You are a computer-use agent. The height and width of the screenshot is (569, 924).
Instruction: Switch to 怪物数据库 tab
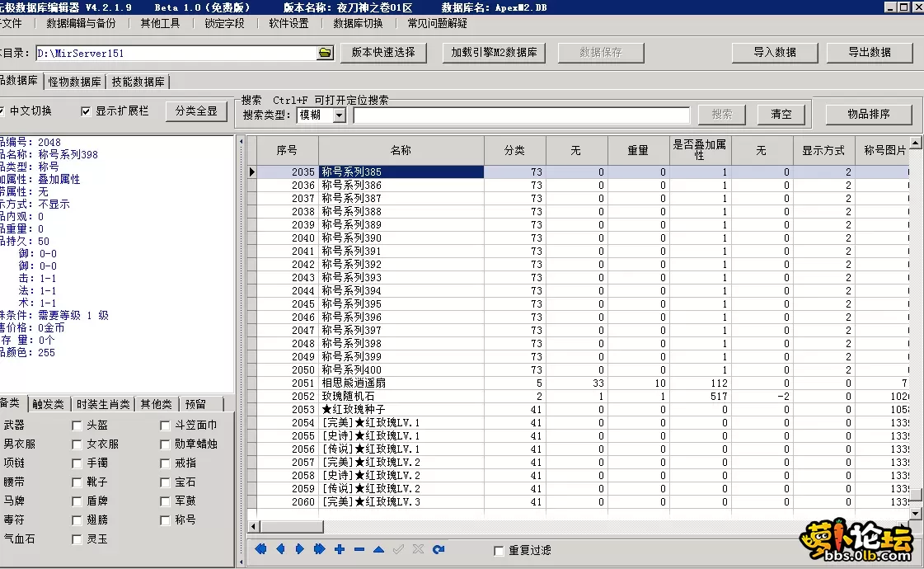pyautogui.click(x=74, y=82)
